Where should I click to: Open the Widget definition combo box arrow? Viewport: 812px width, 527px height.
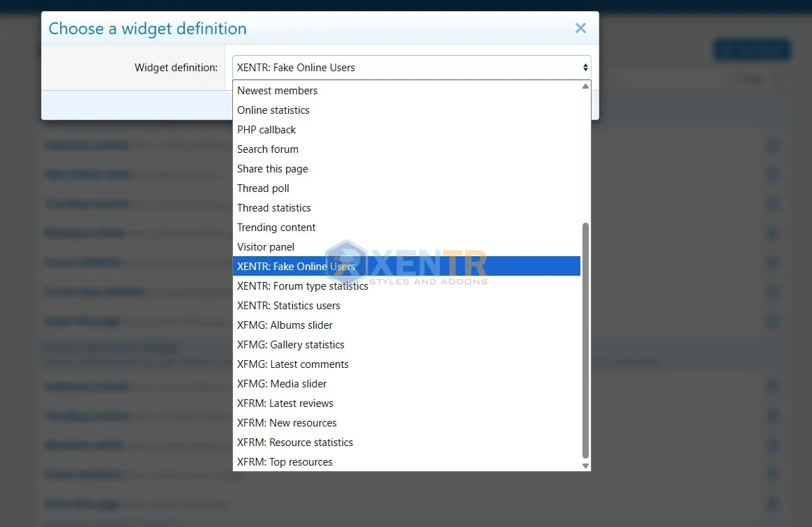585,67
